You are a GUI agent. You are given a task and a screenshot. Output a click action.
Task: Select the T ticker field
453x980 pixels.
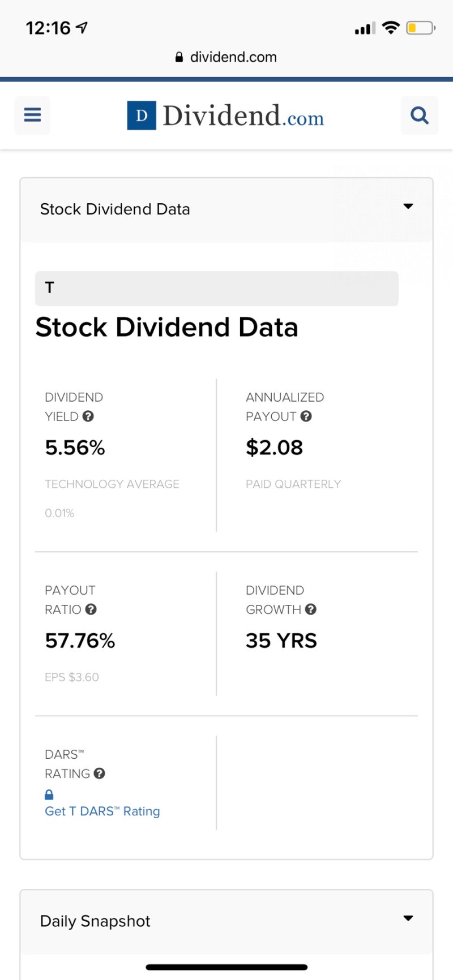pyautogui.click(x=217, y=289)
